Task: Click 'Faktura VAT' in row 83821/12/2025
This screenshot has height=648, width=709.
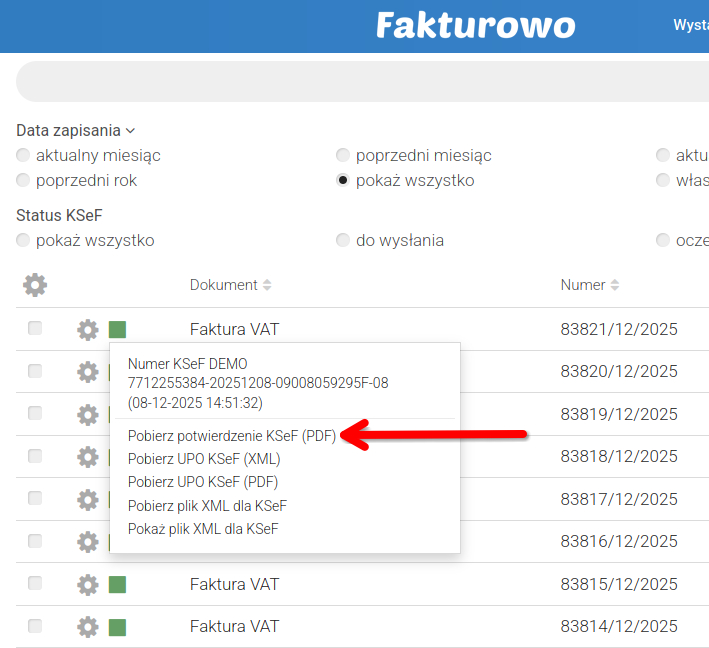Action: (x=235, y=329)
